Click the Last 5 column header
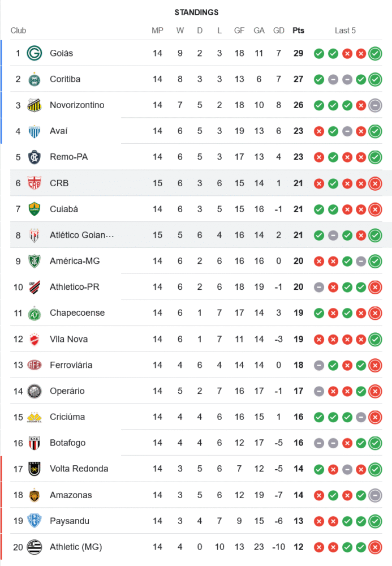 coord(345,31)
